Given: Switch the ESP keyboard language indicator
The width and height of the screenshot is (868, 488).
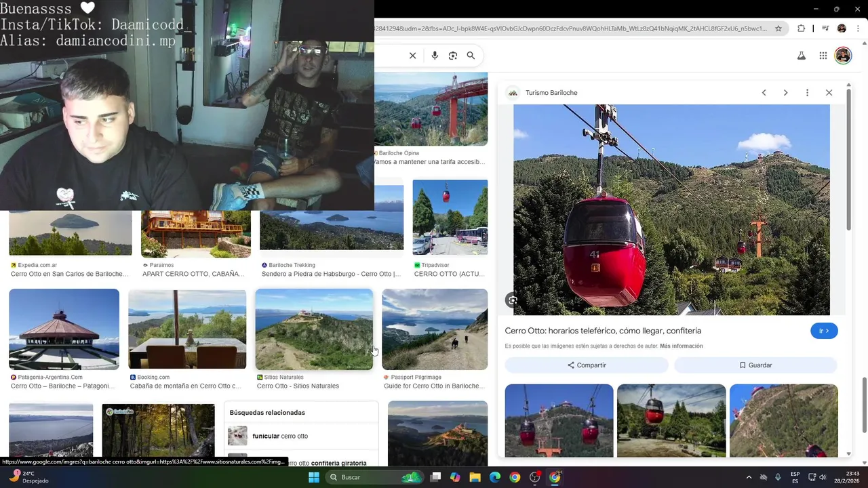Looking at the screenshot, I should point(795,477).
